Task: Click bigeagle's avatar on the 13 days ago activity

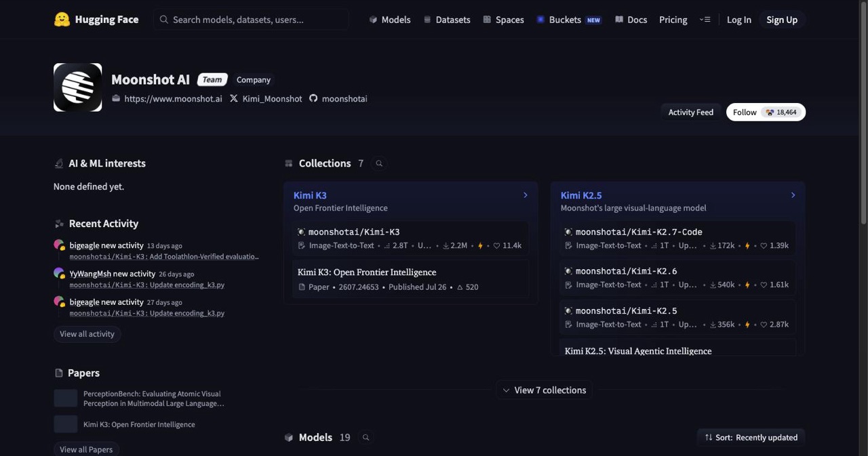Action: coord(60,246)
